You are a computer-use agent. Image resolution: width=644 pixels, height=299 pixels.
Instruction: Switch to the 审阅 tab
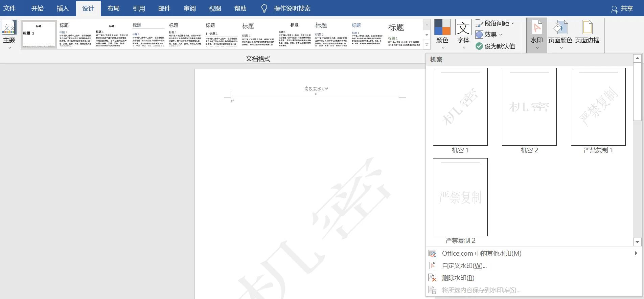pos(190,8)
